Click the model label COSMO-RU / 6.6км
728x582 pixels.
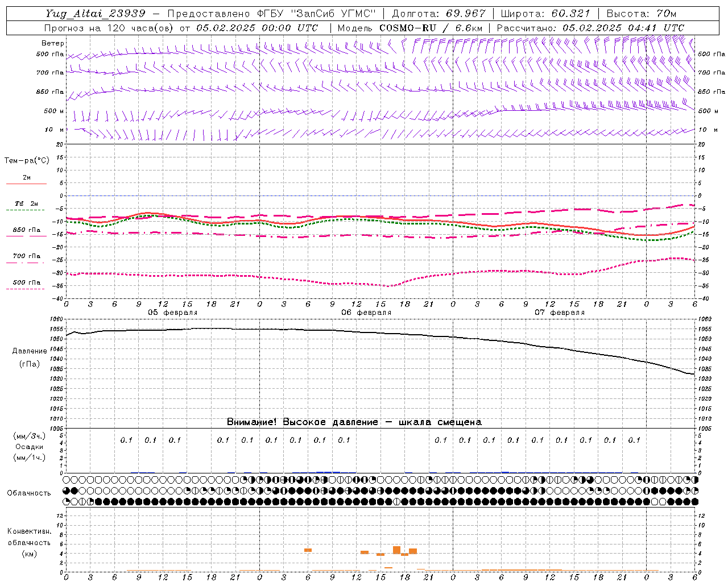(x=431, y=28)
